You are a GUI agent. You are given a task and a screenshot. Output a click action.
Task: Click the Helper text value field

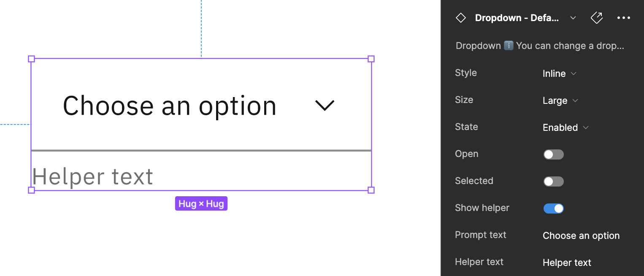point(567,262)
